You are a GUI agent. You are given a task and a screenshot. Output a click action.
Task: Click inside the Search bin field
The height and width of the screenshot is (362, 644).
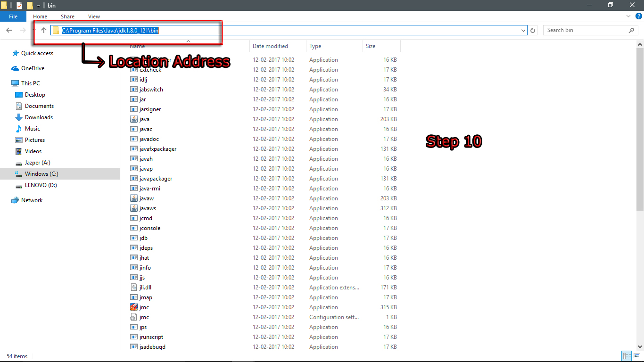coord(585,30)
